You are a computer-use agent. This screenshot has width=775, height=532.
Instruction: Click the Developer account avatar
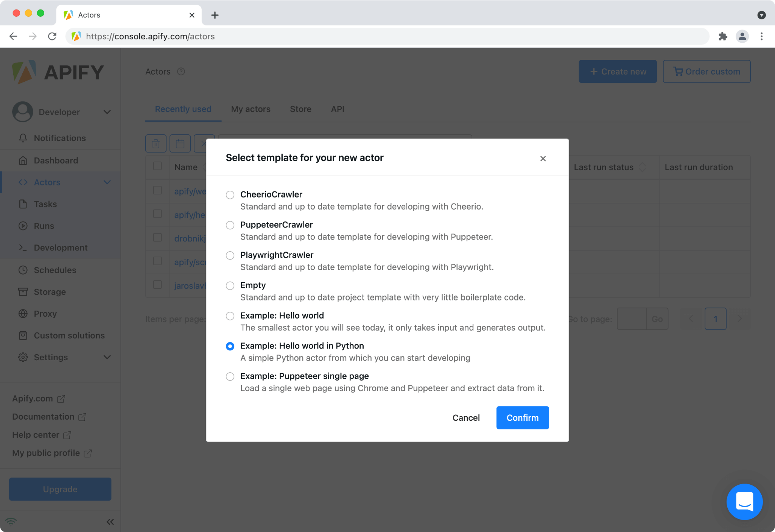tap(23, 112)
